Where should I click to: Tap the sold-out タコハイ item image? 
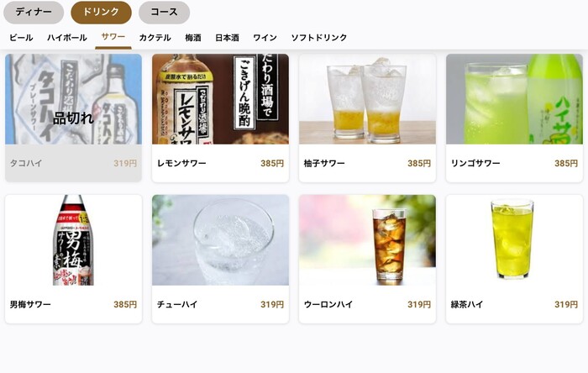coord(74,99)
